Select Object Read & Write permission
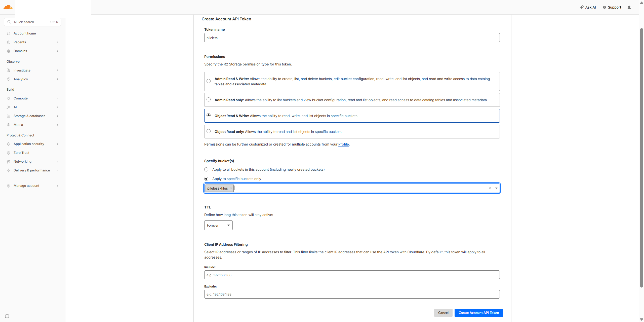The height and width of the screenshot is (322, 644). click(x=209, y=115)
